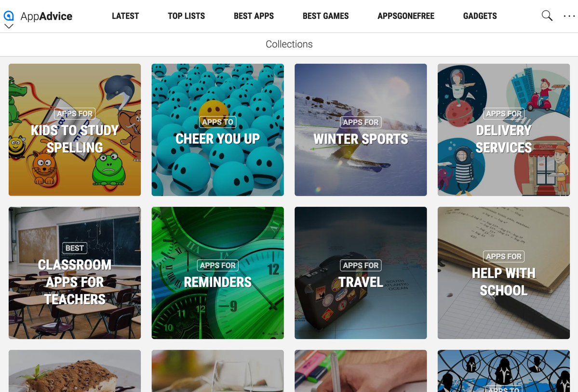This screenshot has height=392, width=578.
Task: Open Apps for Travel collection
Action: point(361,273)
